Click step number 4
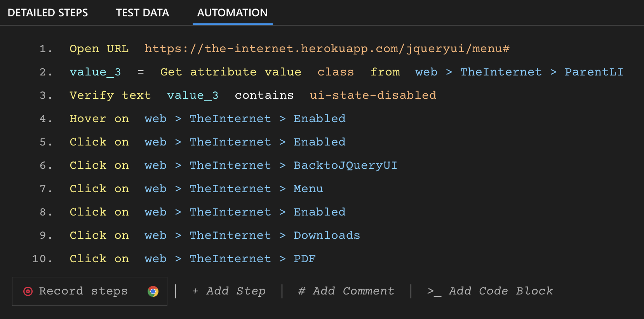This screenshot has height=319, width=644. 45,119
